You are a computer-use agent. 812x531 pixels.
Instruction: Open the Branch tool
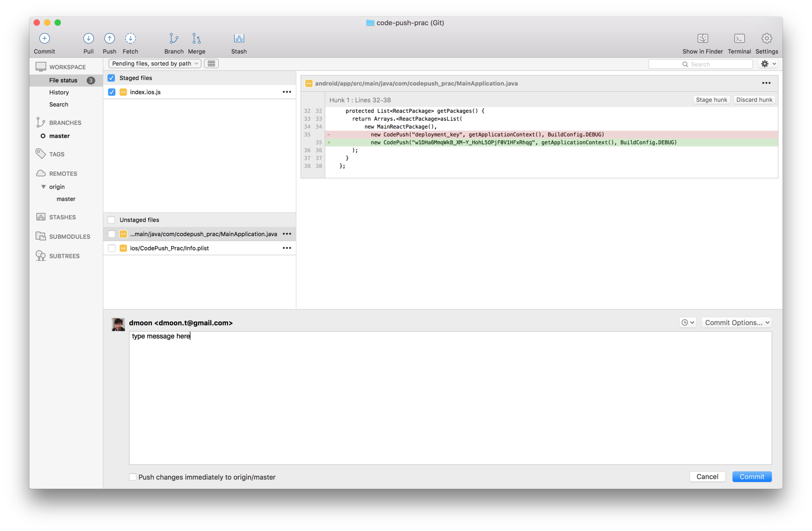click(174, 39)
